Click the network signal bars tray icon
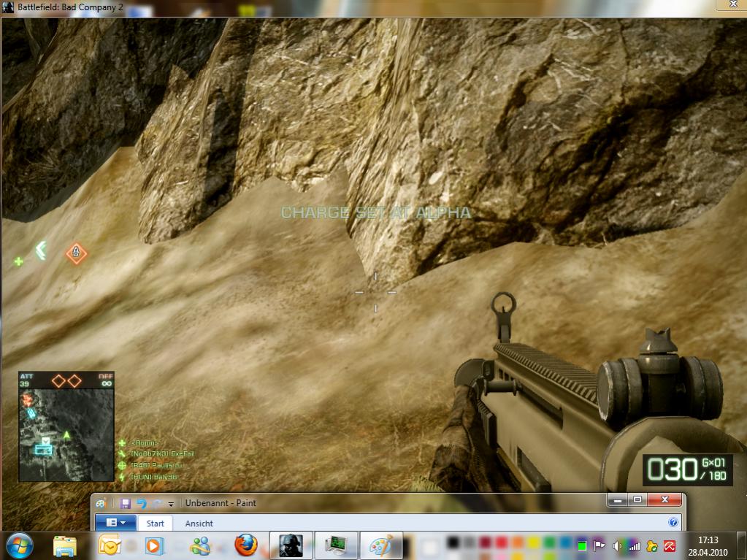The image size is (747, 560). (x=634, y=546)
